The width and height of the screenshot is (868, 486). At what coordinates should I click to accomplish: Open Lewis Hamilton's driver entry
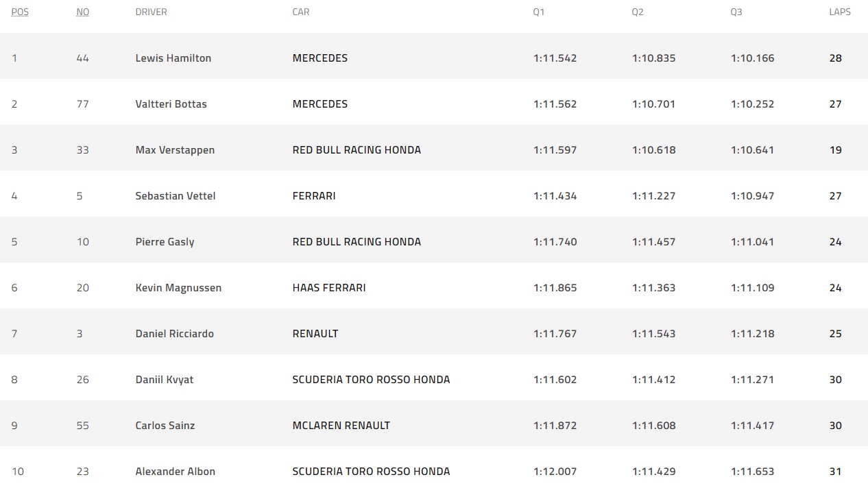173,58
